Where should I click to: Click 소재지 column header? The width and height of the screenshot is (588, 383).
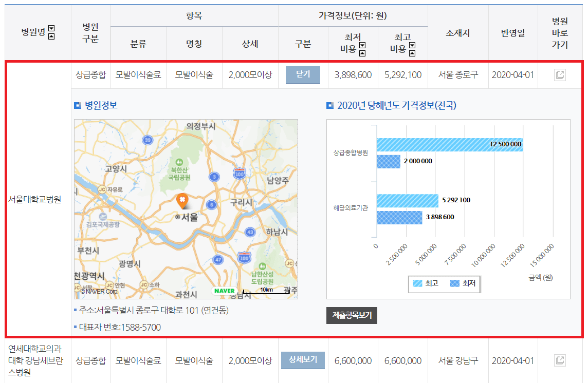click(x=458, y=33)
